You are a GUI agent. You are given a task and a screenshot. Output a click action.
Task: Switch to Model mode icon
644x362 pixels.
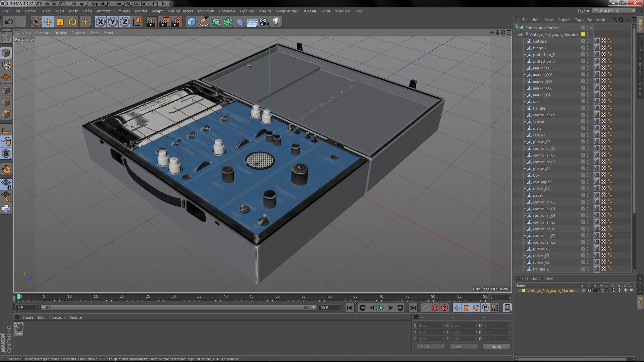pos(6,53)
